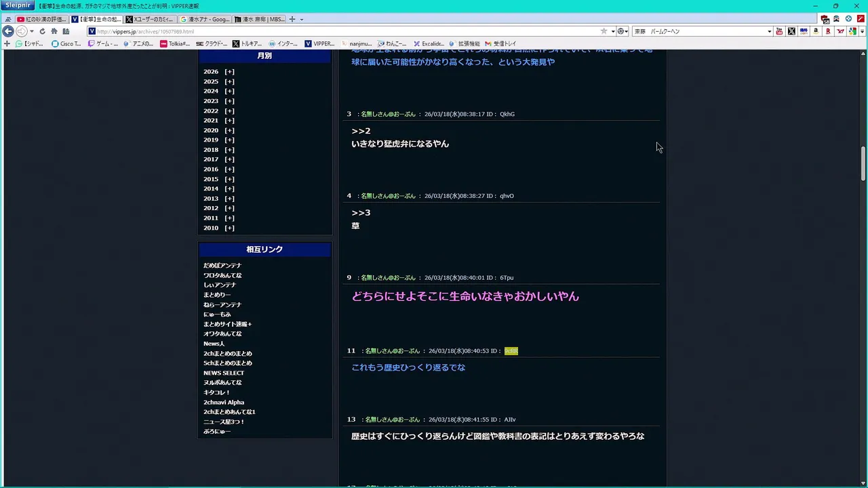Expand the 2024 monthly archive
Screen dimensions: 868x488
click(x=230, y=91)
